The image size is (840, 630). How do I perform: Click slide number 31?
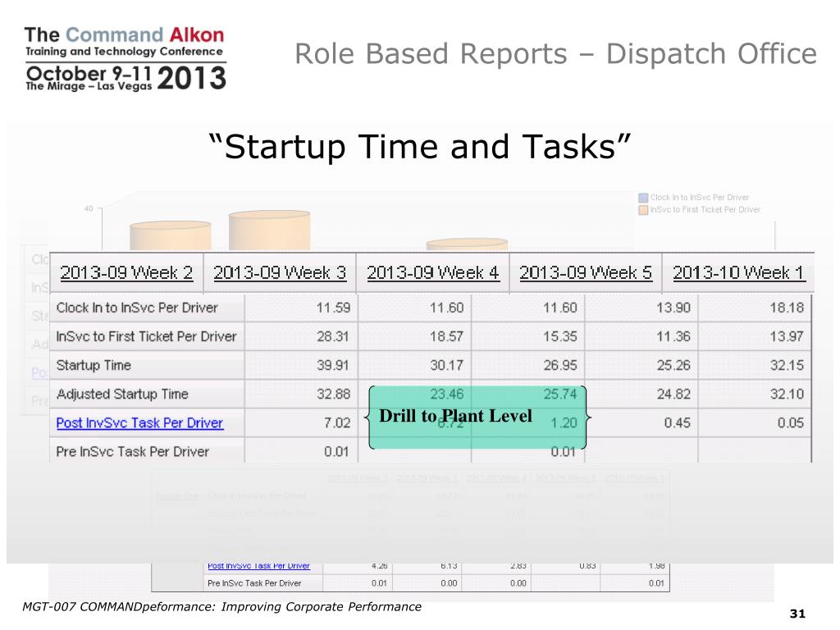tap(797, 614)
